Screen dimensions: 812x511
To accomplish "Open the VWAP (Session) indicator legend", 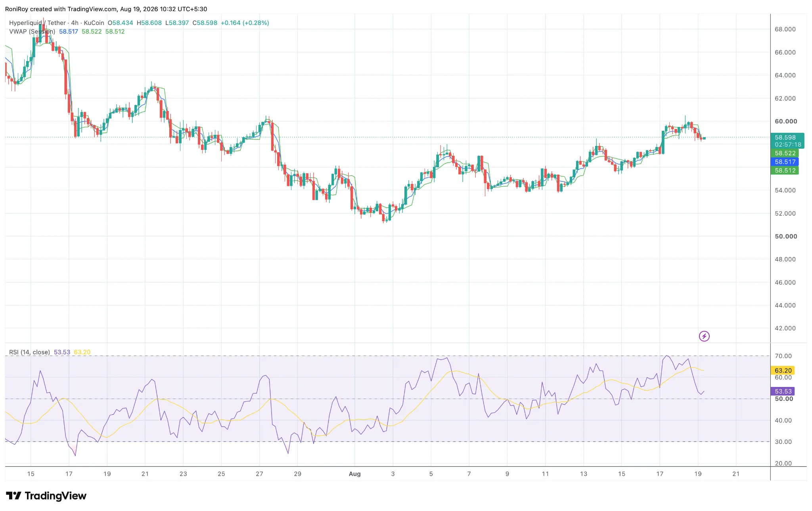I will click(32, 32).
